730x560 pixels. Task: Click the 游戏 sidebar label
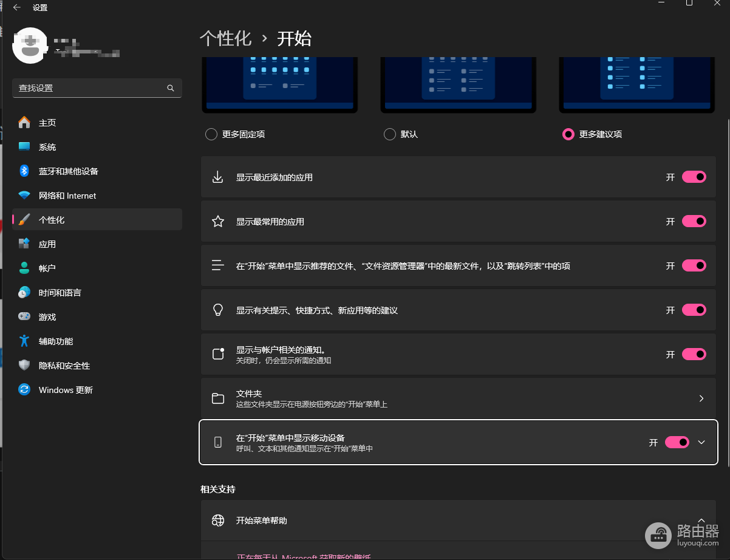point(47,317)
